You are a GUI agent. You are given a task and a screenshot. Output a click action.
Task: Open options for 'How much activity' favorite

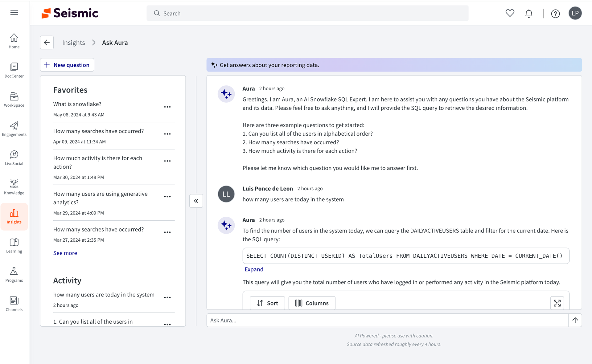(x=167, y=161)
